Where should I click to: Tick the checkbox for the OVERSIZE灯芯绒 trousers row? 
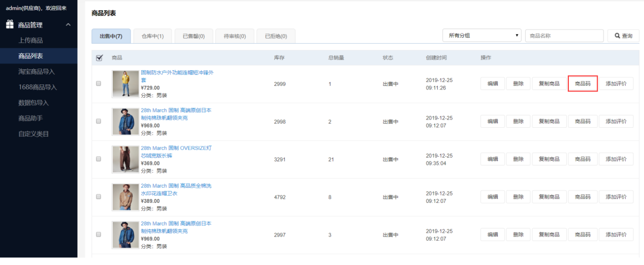pos(99,159)
